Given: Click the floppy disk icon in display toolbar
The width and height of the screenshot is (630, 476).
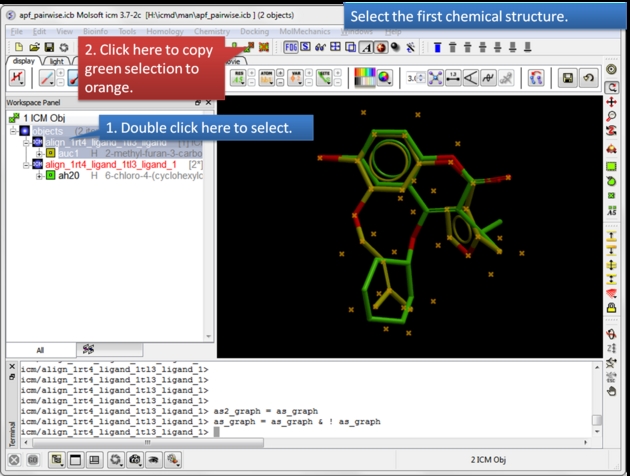Looking at the screenshot, I should 568,77.
